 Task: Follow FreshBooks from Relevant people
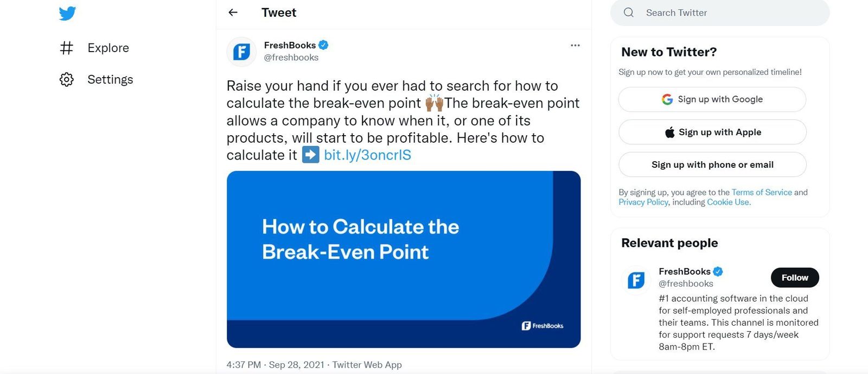point(795,277)
